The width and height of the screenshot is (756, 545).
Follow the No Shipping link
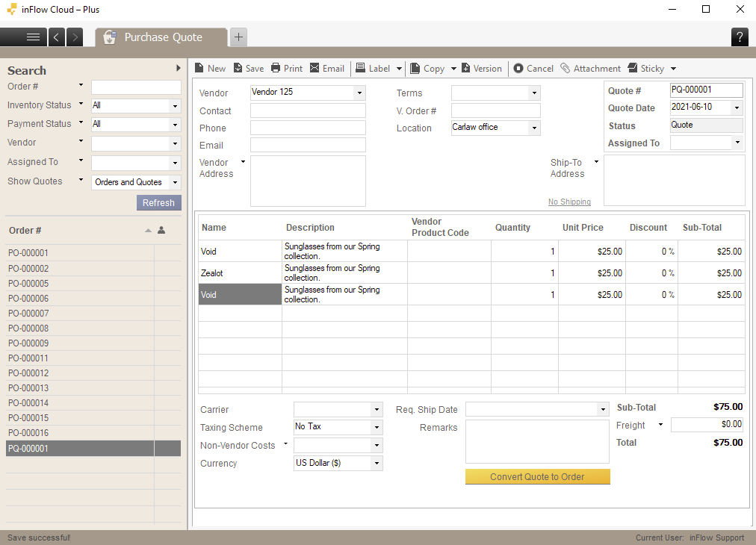coord(569,202)
